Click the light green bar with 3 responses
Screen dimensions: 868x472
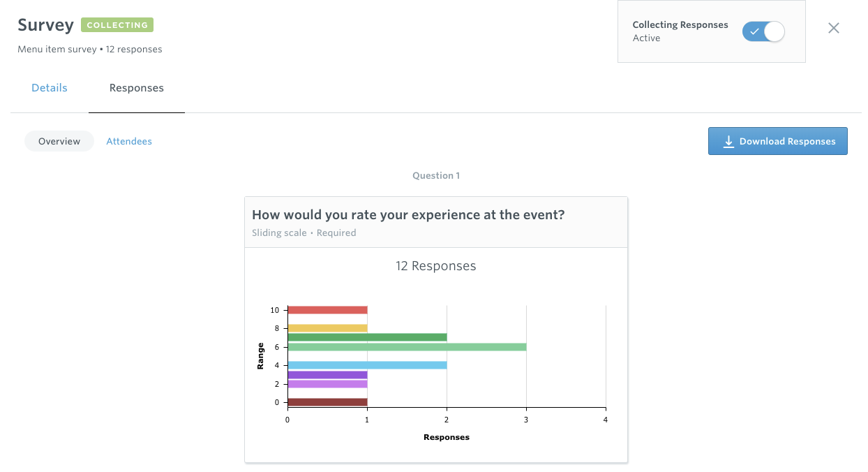(407, 346)
